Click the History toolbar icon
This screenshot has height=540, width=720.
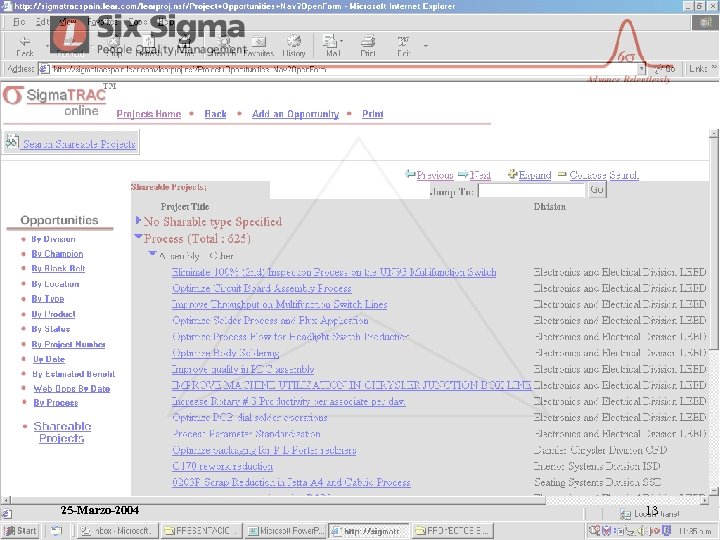click(294, 45)
